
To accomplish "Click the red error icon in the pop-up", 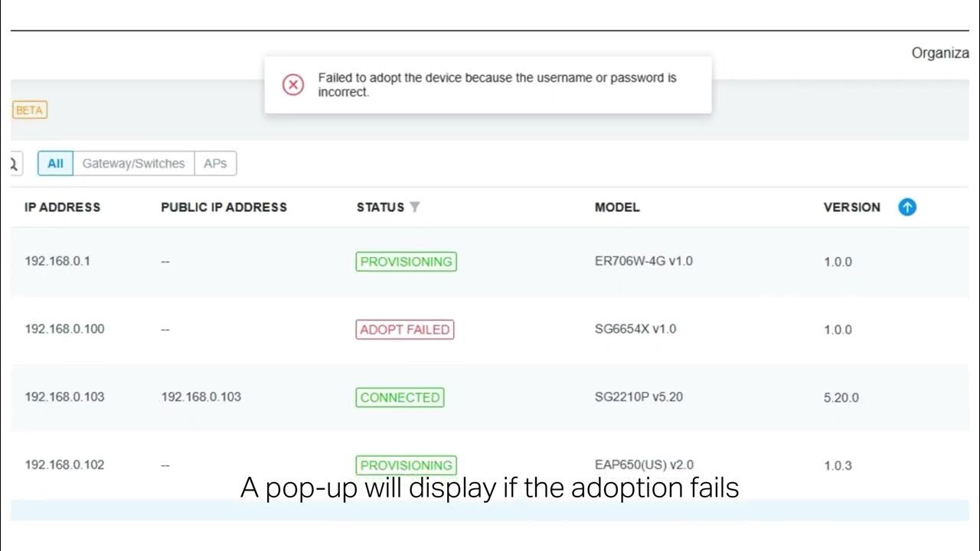I will click(x=293, y=85).
